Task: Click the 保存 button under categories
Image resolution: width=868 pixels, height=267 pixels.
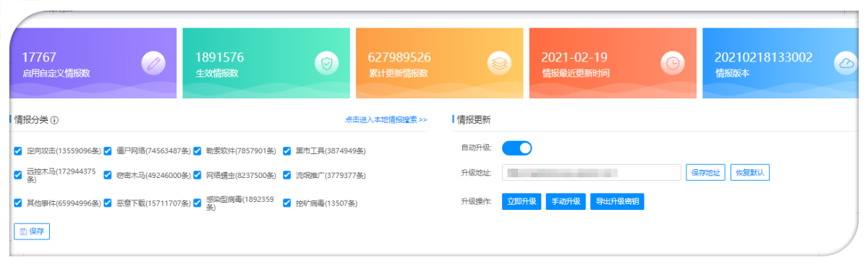Action: click(32, 232)
